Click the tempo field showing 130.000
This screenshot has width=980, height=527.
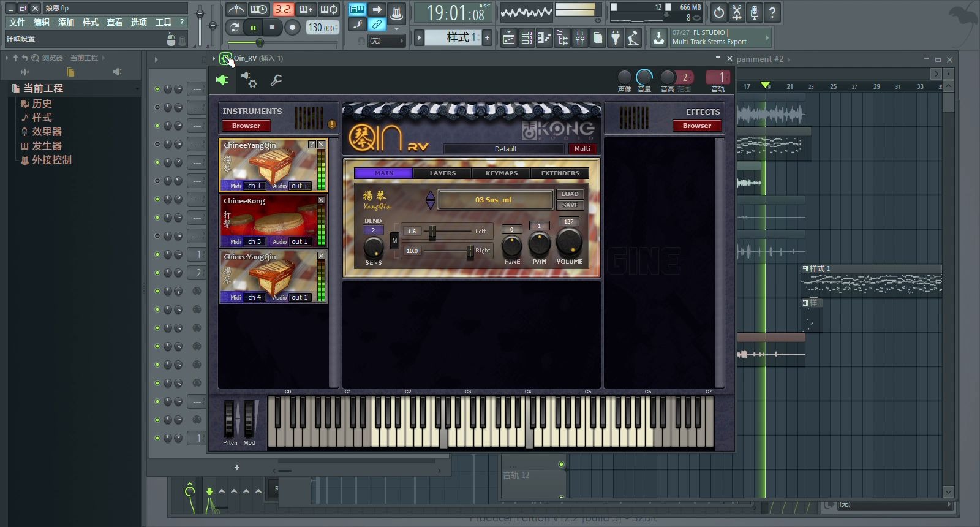point(322,28)
